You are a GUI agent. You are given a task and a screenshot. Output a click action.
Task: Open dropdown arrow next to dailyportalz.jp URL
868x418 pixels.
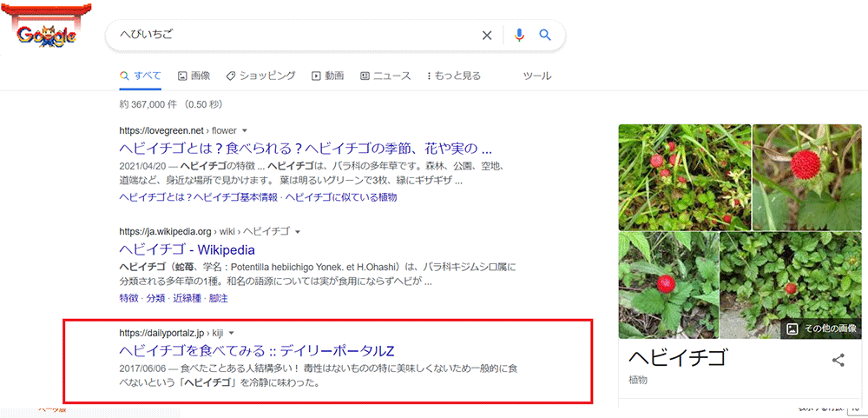tap(232, 333)
